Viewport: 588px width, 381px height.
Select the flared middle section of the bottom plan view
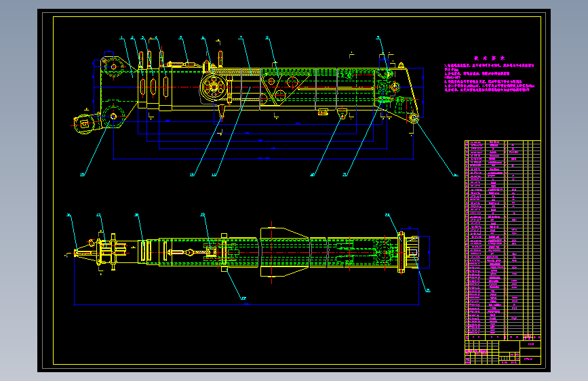(284, 252)
